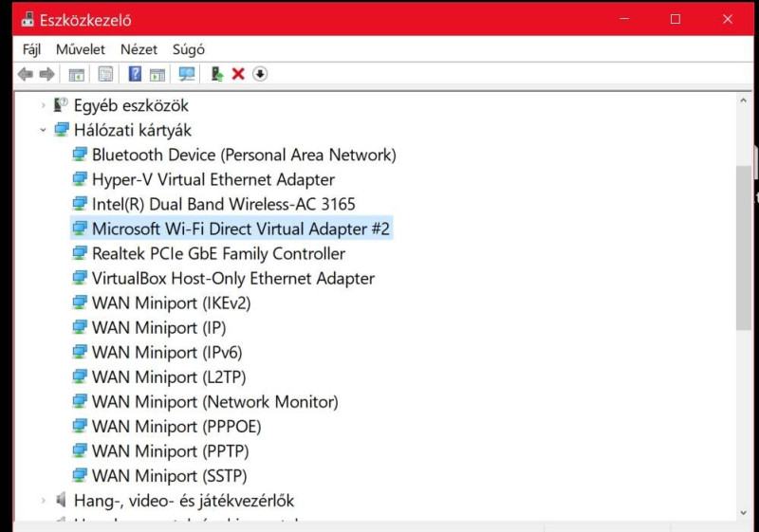Select Intel(R) Dual Band Wireless-AC 3165
Viewport: 759px width, 532px height.
tap(224, 204)
